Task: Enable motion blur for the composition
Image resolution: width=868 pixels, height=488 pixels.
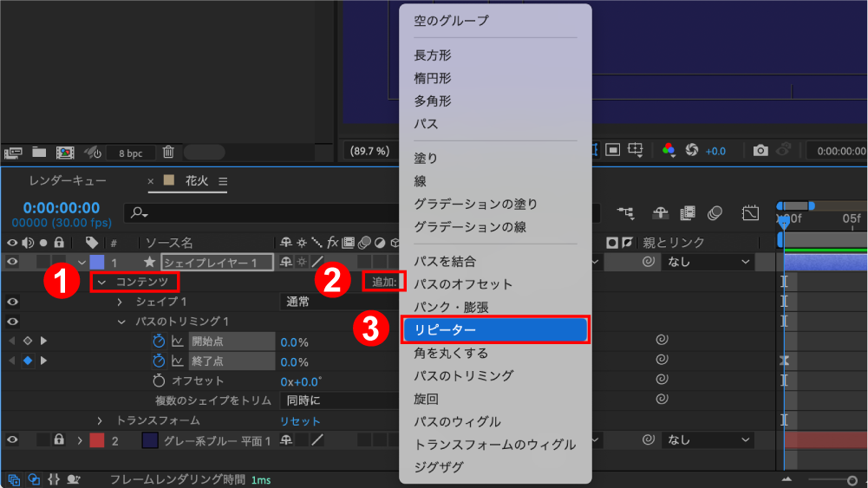Action: [x=715, y=212]
